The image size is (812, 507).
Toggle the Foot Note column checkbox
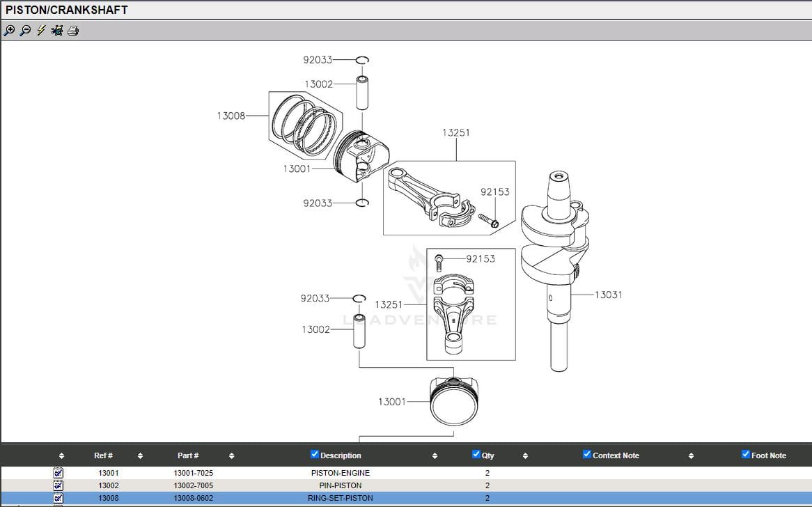[x=746, y=455]
